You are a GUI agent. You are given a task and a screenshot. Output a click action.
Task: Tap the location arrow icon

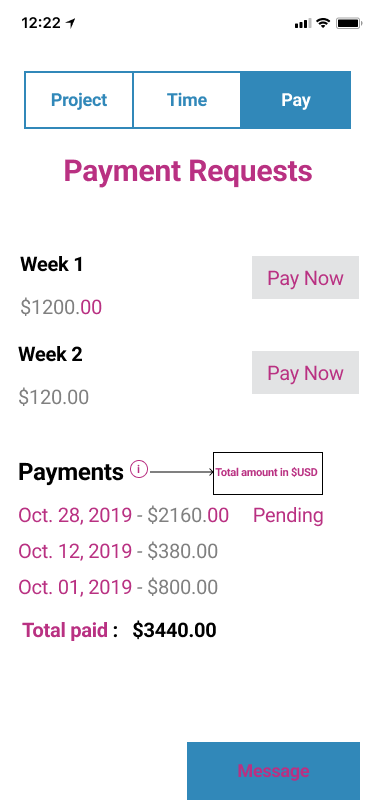(70, 23)
